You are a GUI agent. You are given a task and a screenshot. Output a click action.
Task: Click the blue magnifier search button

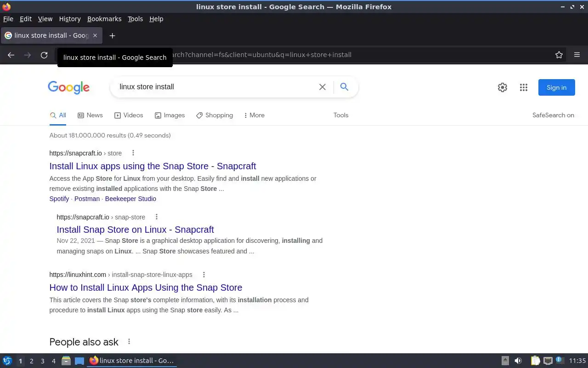coord(344,86)
